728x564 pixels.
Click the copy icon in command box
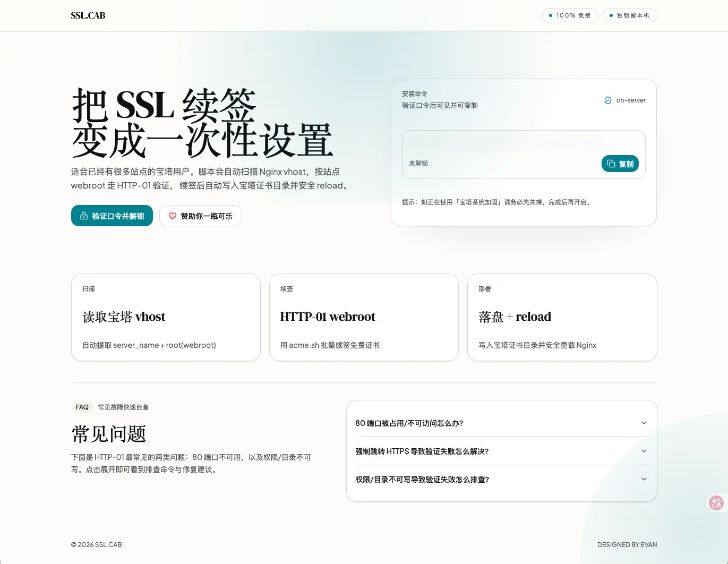click(x=611, y=164)
